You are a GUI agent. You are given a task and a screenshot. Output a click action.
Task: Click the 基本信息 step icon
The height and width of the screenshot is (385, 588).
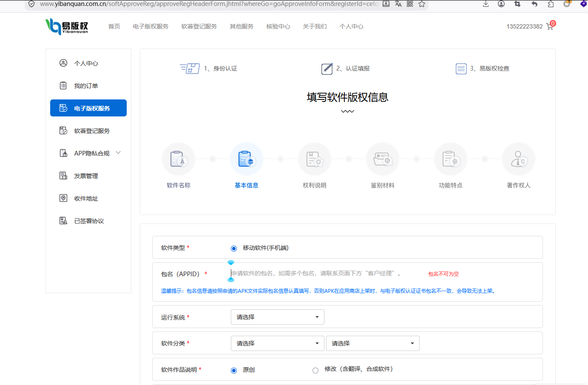coord(247,159)
